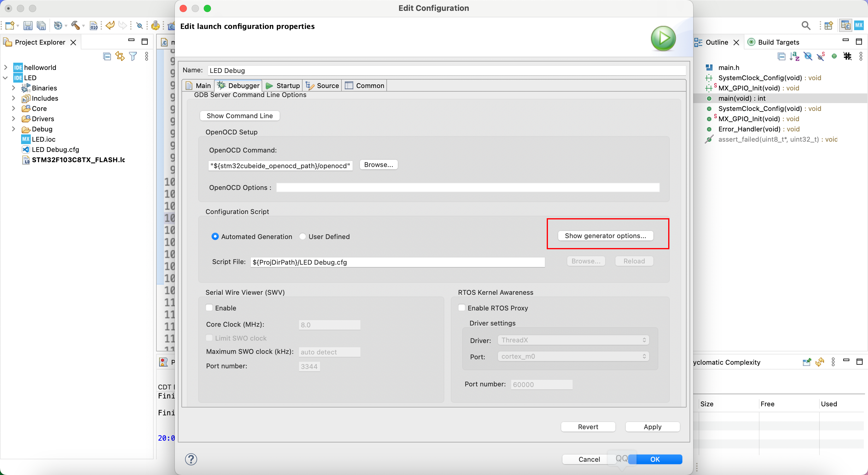The image size is (868, 475).
Task: Check the Limit SWO clock box
Action: [x=209, y=338]
